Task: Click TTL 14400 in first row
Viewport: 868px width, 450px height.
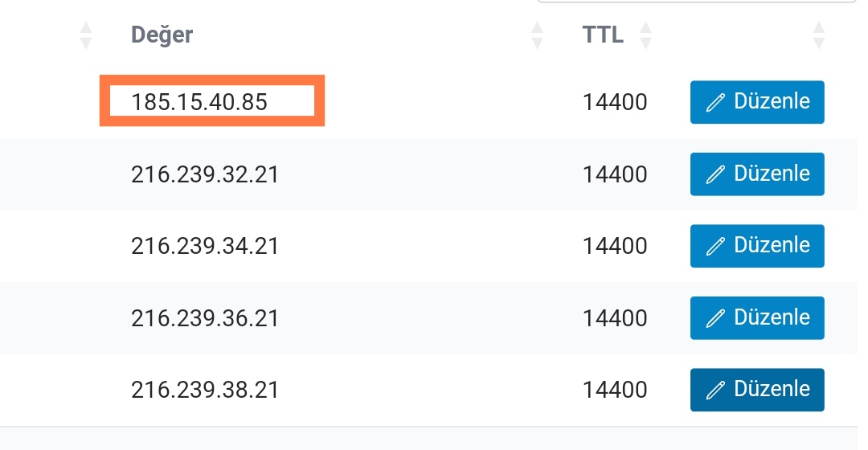Action: 615,102
